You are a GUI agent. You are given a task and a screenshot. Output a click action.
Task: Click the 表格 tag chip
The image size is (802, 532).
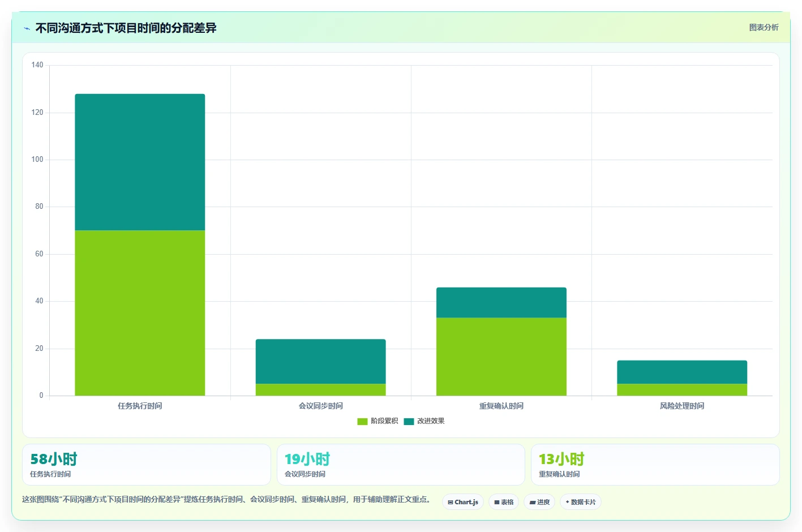click(x=504, y=502)
